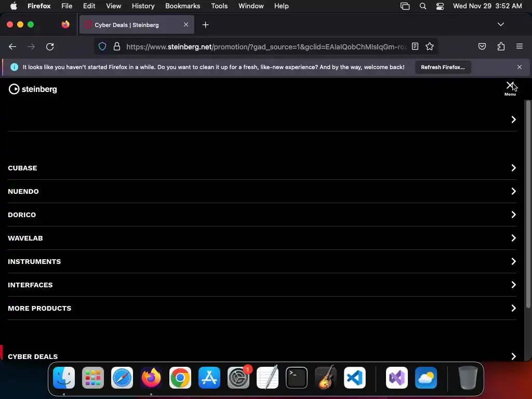532x399 pixels.
Task: Open Firefox application hamburger menu
Action: (519, 46)
